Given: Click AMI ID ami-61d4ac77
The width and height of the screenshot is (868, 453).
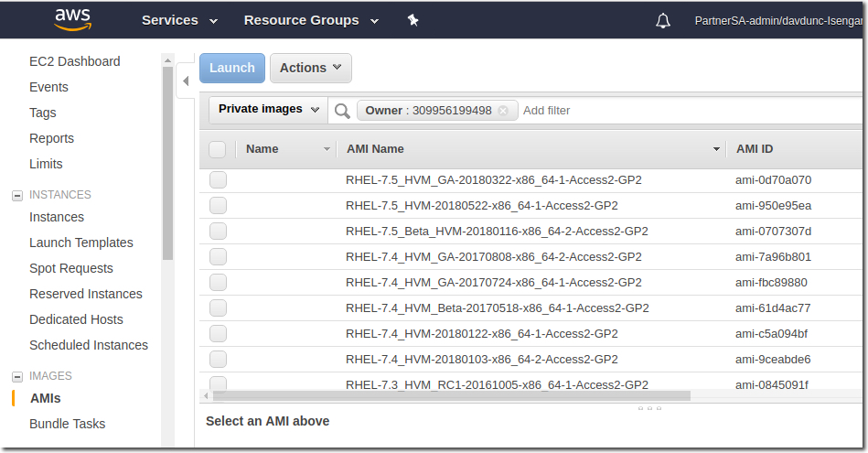Looking at the screenshot, I should click(773, 307).
